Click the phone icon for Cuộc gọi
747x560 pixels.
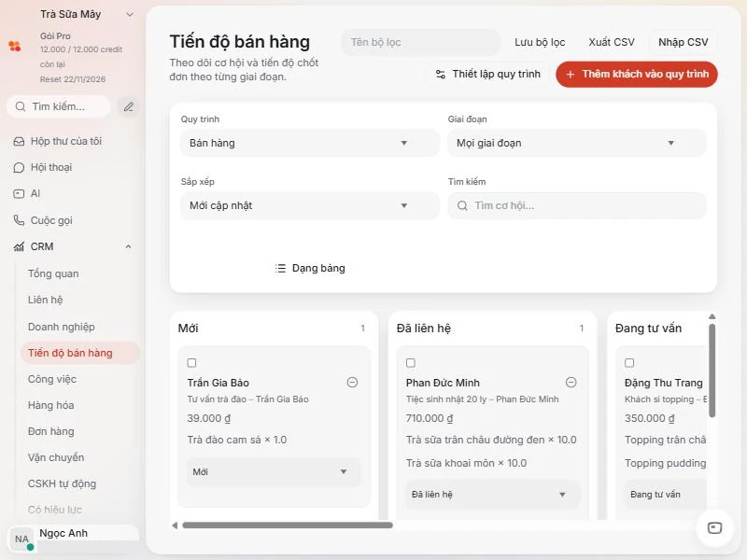[x=19, y=220]
